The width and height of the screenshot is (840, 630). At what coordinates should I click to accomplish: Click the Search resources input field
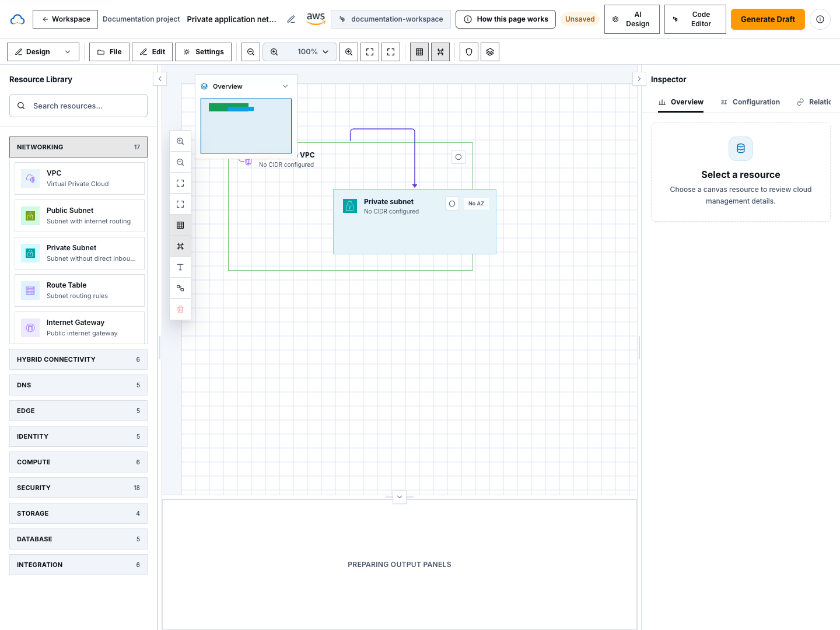point(78,106)
